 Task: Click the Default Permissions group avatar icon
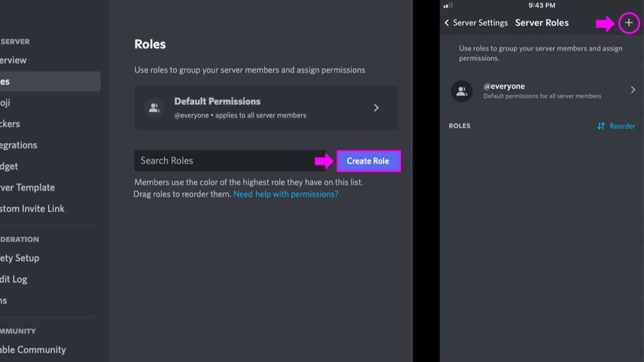155,107
